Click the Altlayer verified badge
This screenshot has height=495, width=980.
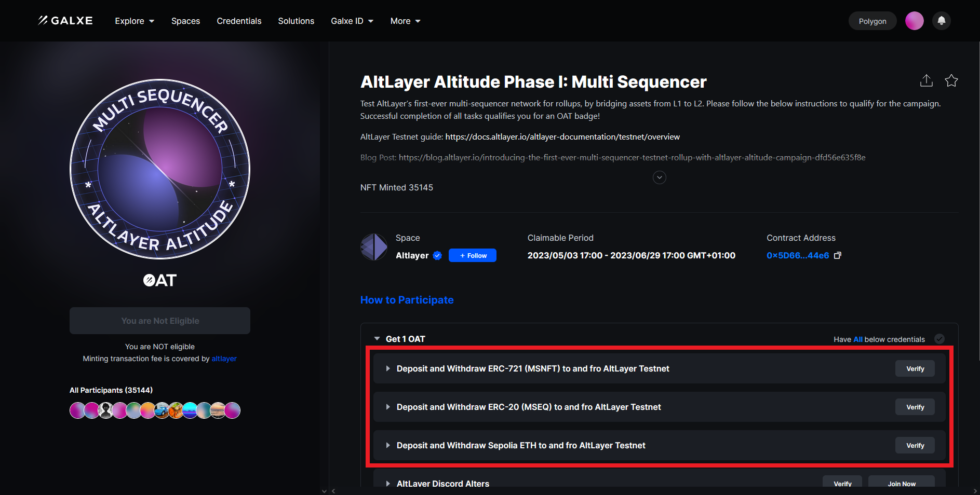point(437,255)
